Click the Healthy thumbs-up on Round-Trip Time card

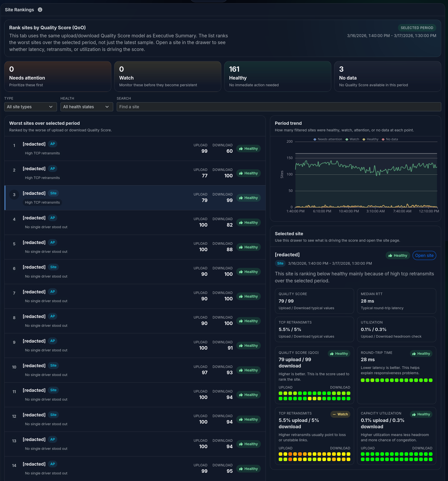pos(414,353)
